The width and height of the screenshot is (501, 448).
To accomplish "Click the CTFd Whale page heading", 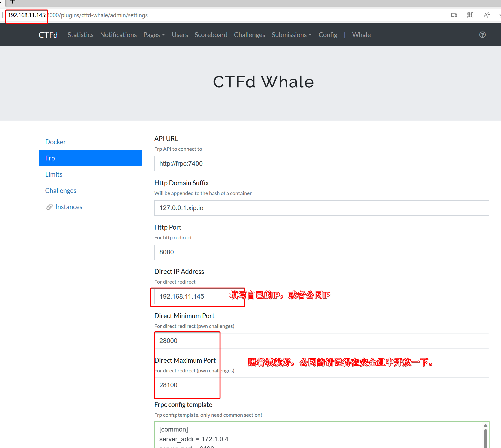I will [x=263, y=82].
